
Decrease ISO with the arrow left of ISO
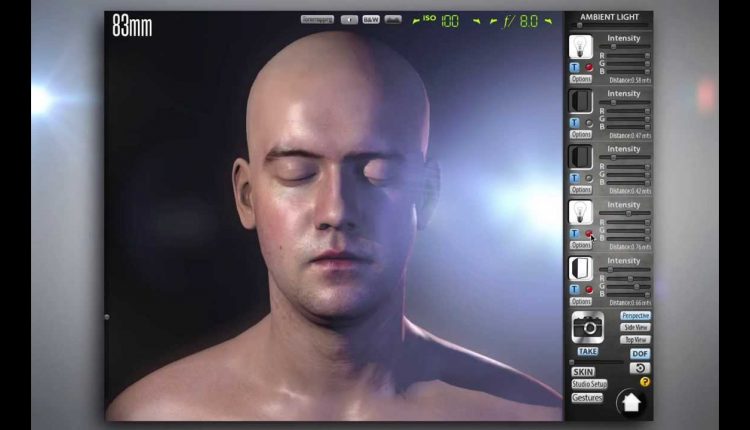click(x=416, y=21)
